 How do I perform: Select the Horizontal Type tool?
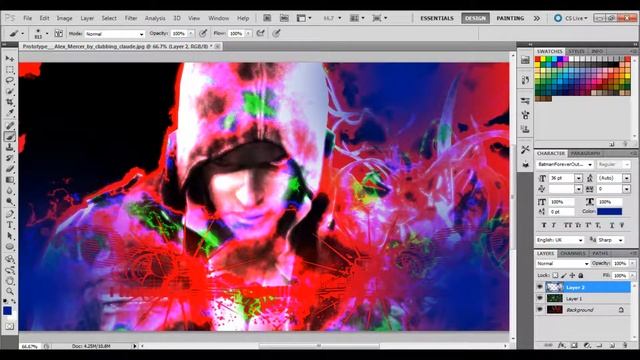point(10,225)
